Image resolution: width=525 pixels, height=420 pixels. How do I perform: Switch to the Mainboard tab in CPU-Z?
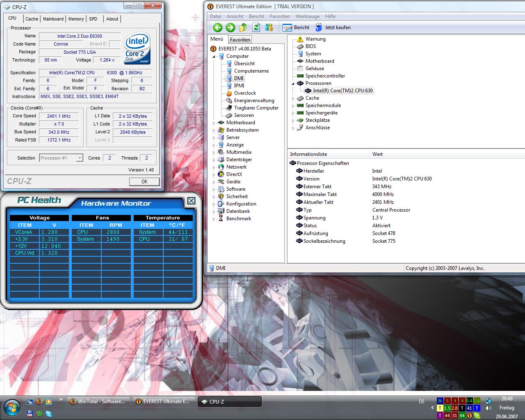pos(53,19)
